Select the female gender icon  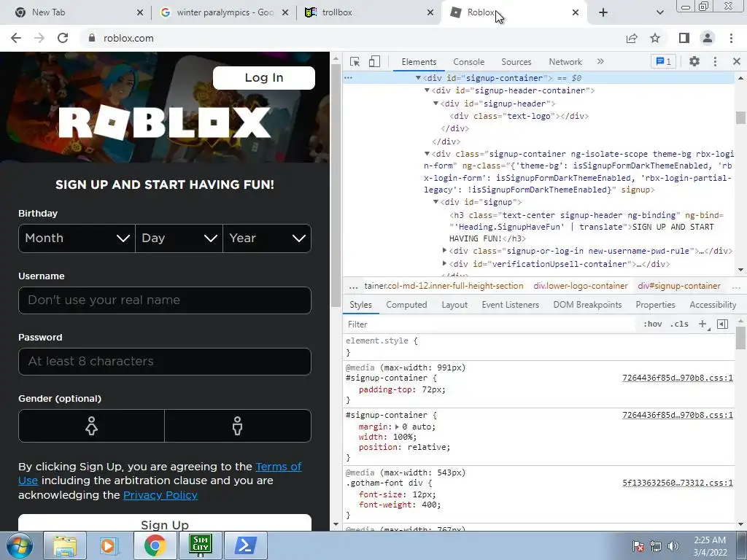click(x=91, y=426)
